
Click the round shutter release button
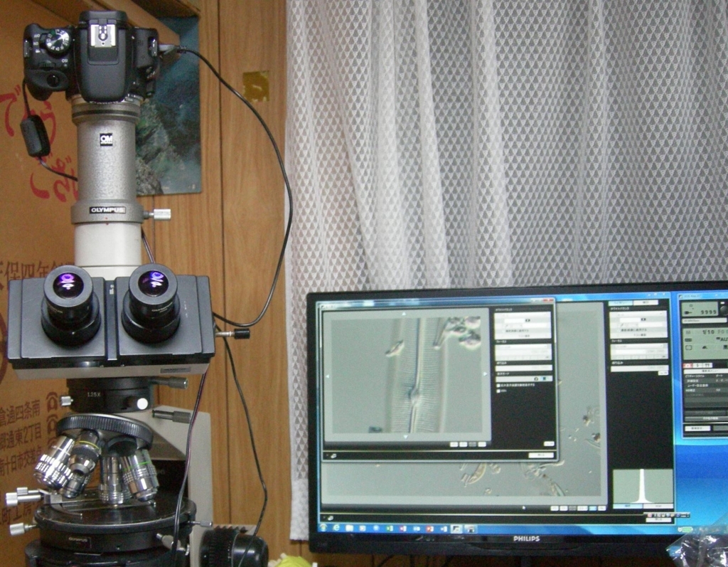pyautogui.click(x=724, y=309)
